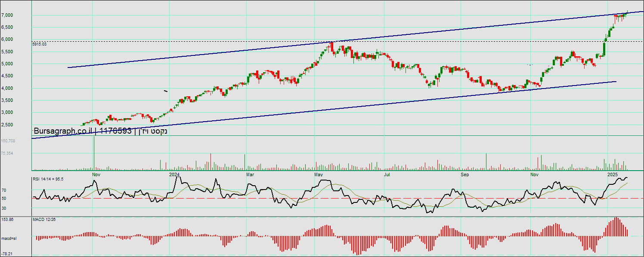This screenshot has height=257, width=644.
Task: Click the -78.21 MACD scale value
Action: coord(7,254)
